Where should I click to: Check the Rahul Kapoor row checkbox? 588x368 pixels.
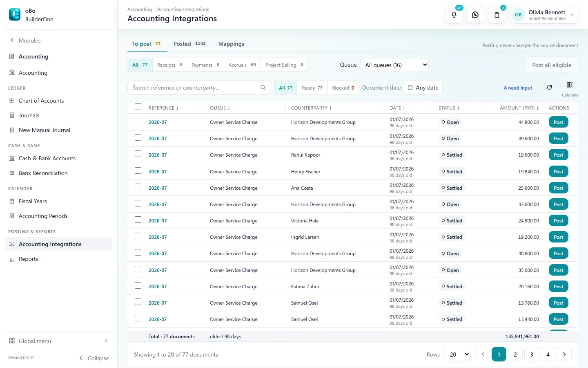tap(138, 154)
